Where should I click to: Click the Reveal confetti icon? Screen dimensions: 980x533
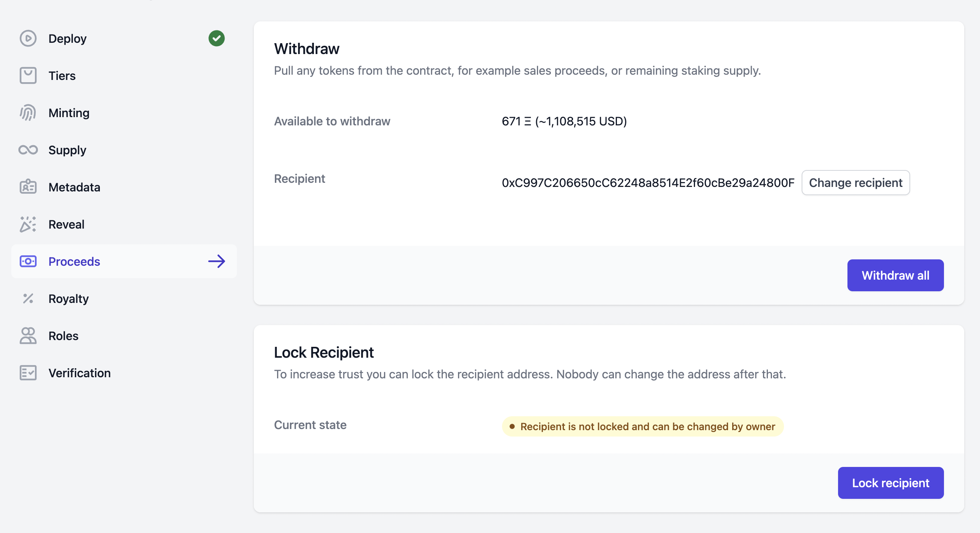click(28, 224)
